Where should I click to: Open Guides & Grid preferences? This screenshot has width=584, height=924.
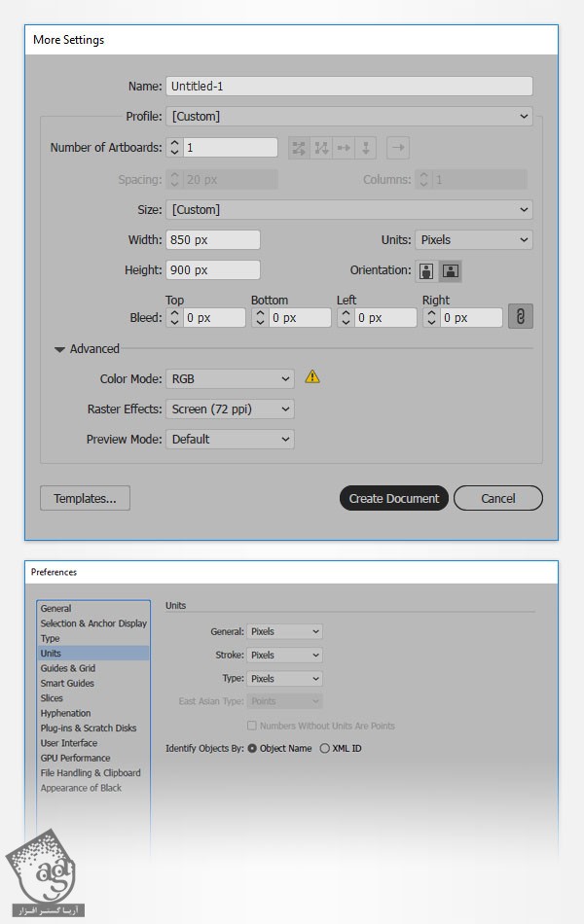point(68,668)
